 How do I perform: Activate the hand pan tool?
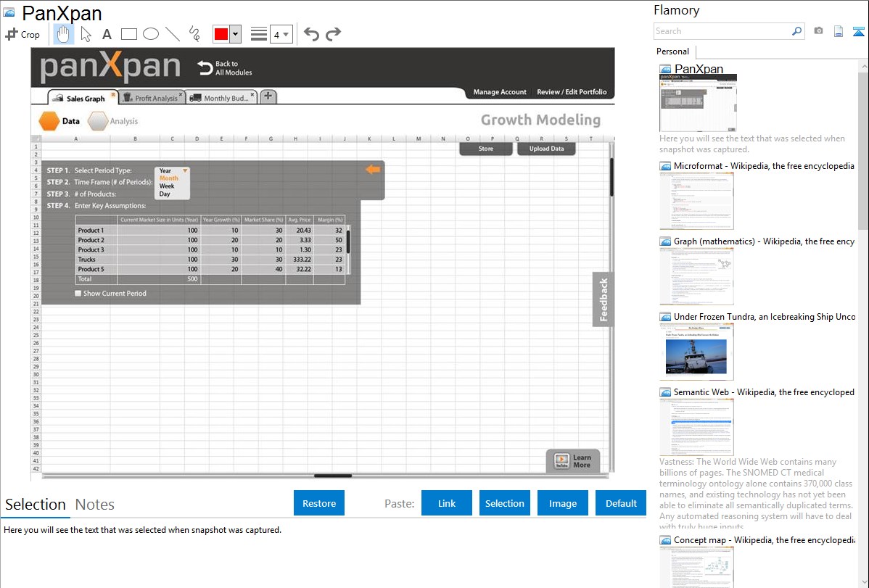pos(63,34)
